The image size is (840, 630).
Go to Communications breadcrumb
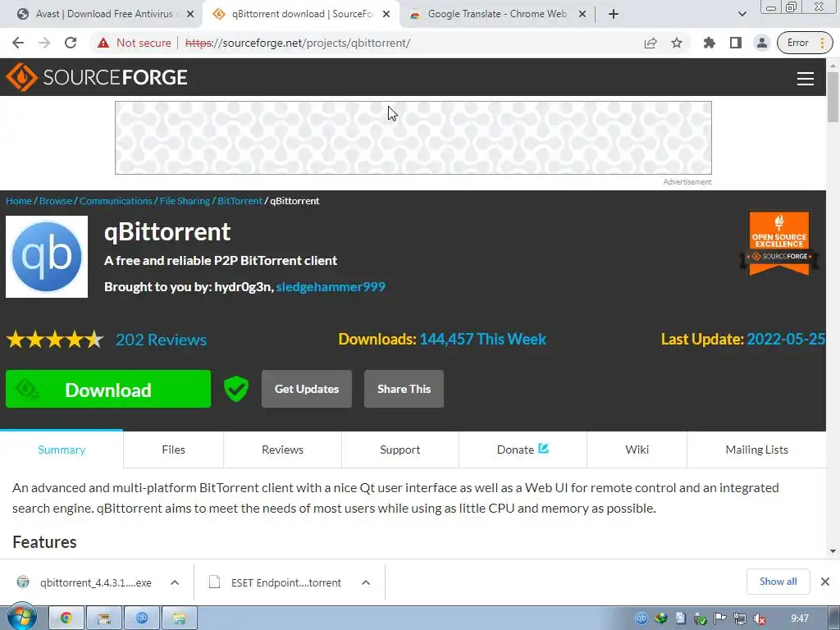click(116, 201)
